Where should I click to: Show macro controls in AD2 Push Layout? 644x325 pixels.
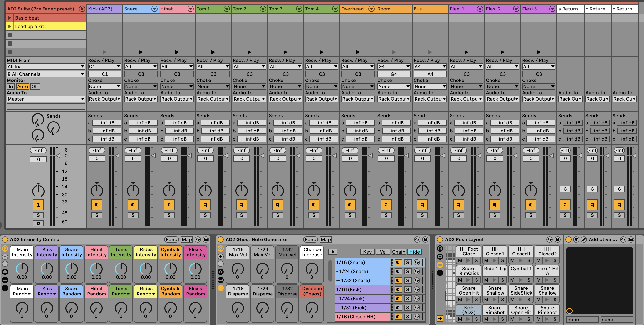click(440, 248)
